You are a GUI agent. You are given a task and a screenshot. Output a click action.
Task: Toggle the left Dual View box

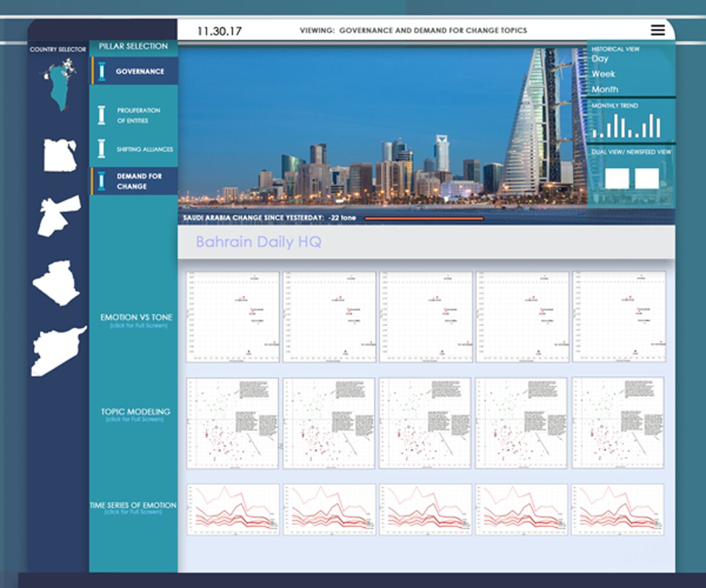617,178
